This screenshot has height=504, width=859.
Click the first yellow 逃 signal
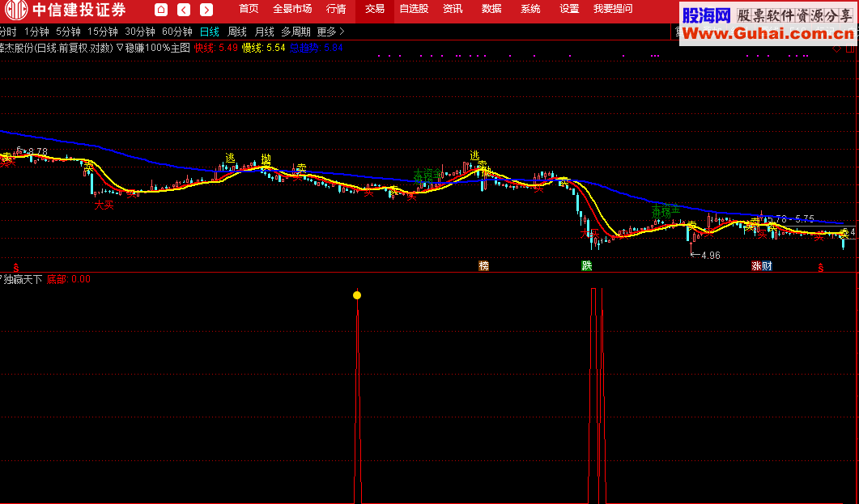point(230,158)
